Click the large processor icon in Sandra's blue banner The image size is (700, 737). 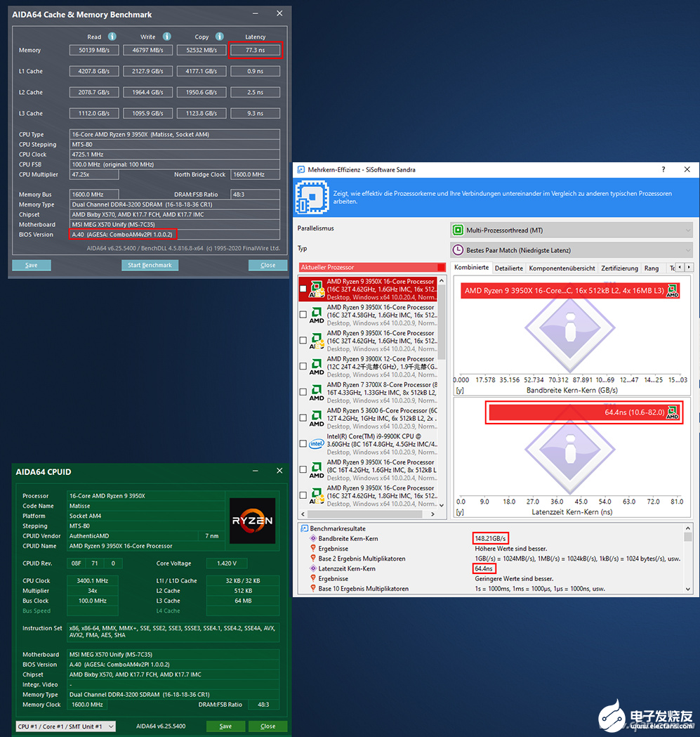(x=312, y=197)
